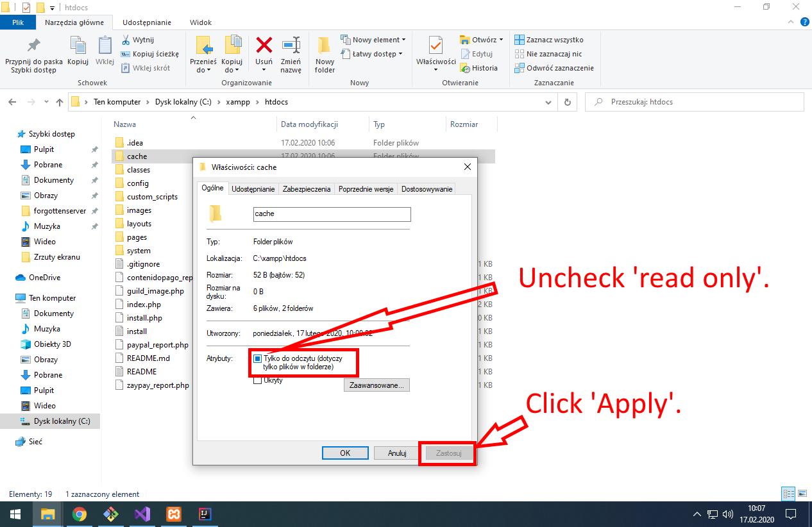Uncheck 'Tylko do odczytu' attribute checkbox
Image resolution: width=812 pixels, height=527 pixels.
point(257,358)
